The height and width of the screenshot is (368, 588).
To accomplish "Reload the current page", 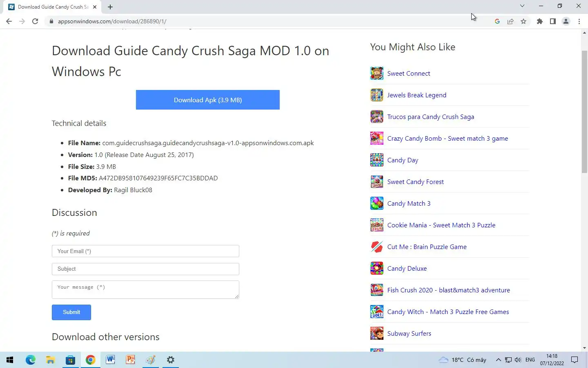I will point(35,21).
